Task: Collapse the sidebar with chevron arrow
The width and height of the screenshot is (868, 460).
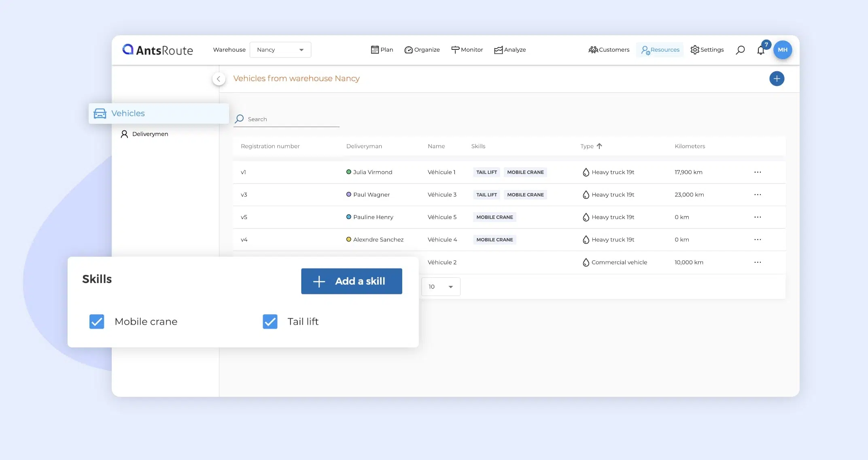Action: click(219, 79)
